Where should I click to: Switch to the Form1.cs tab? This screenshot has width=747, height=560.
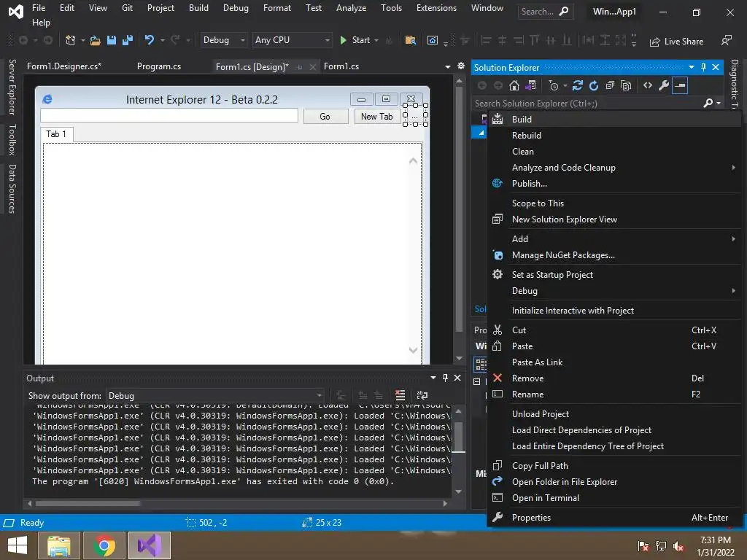(341, 66)
